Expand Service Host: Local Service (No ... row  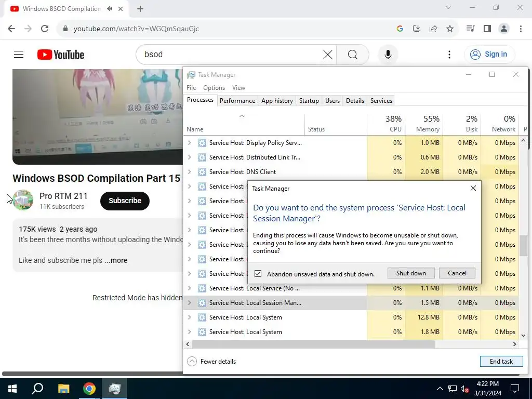[x=189, y=288]
